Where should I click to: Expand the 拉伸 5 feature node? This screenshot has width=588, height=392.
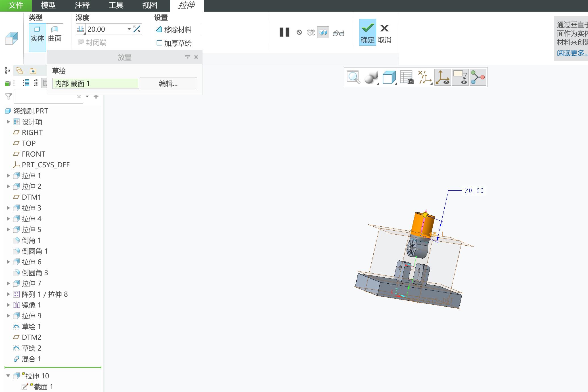point(8,229)
